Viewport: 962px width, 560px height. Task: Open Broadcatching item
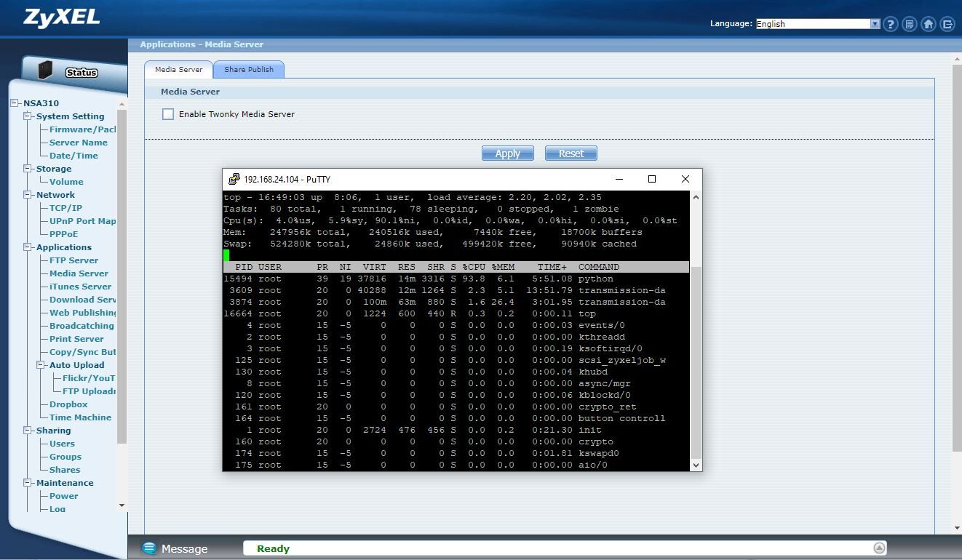coord(82,326)
